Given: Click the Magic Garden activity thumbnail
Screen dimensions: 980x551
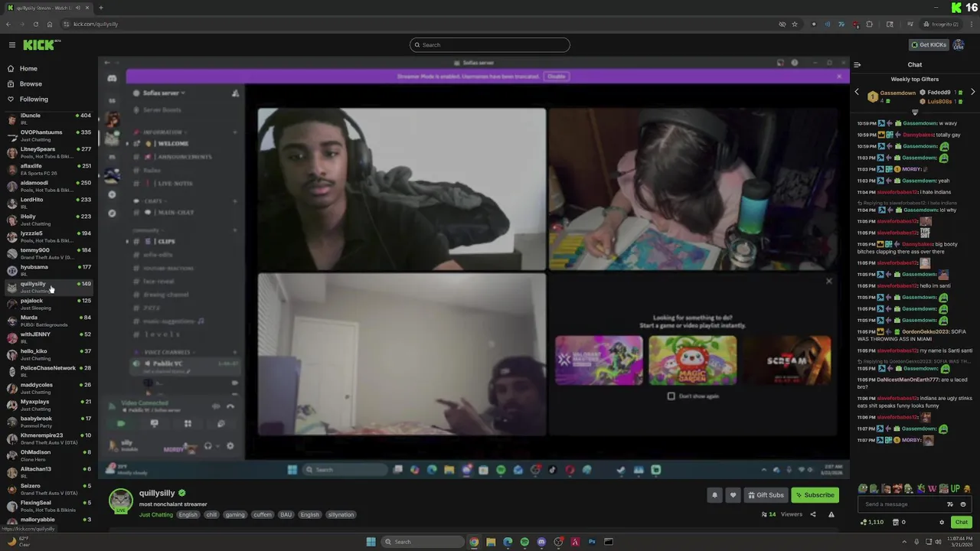Looking at the screenshot, I should pyautogui.click(x=693, y=360).
